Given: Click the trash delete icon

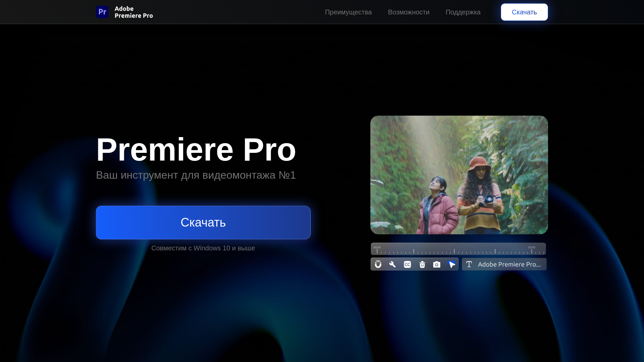Looking at the screenshot, I should click(x=422, y=264).
